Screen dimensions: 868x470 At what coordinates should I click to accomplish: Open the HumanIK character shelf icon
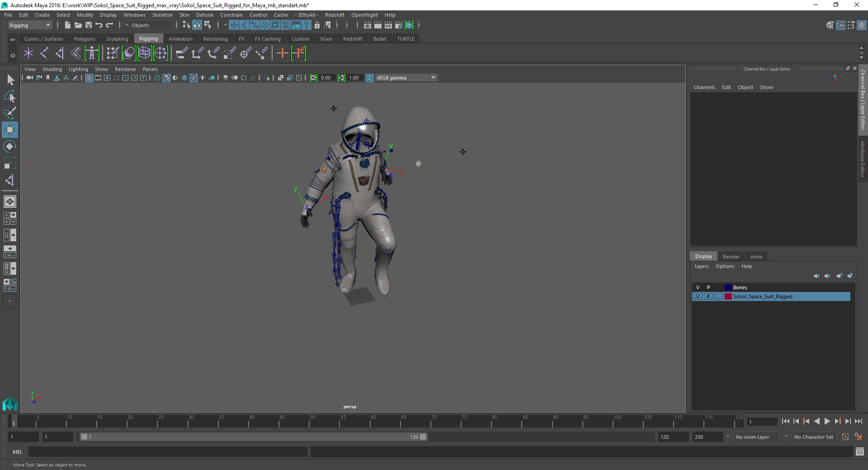92,53
